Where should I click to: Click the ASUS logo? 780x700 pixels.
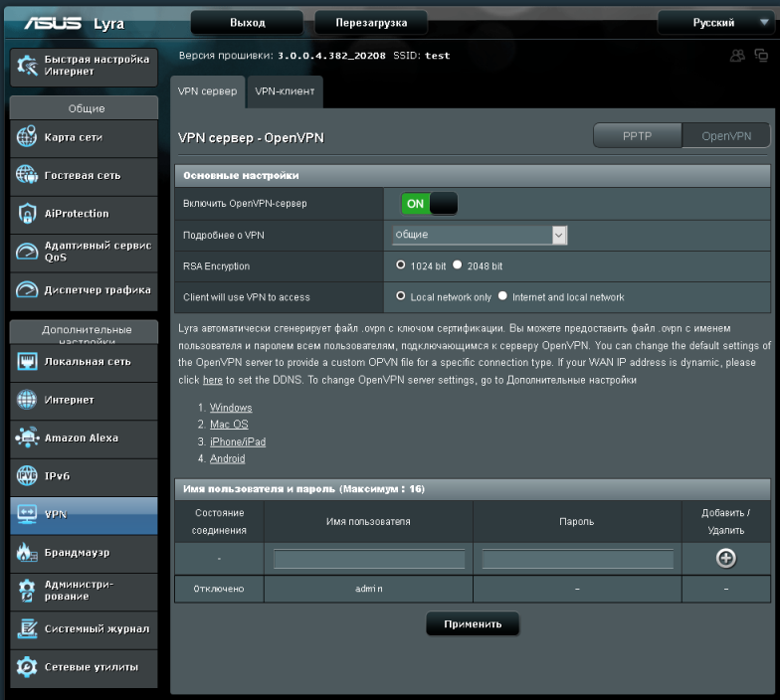[53, 24]
